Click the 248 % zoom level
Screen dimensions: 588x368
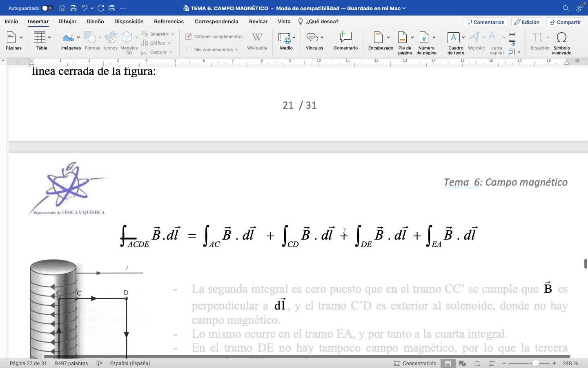570,363
